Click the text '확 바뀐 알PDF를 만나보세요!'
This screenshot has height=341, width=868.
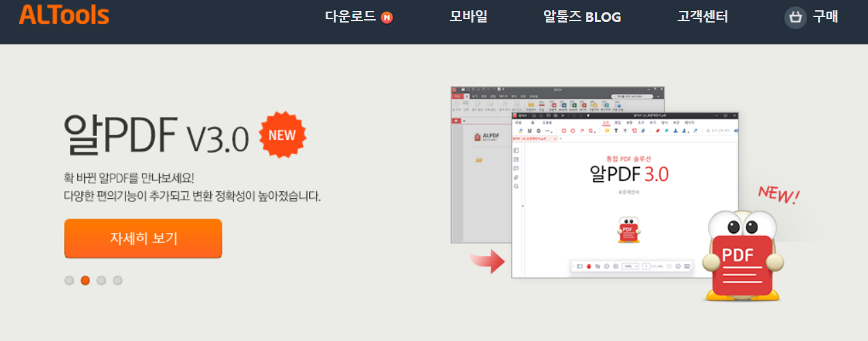click(x=130, y=178)
